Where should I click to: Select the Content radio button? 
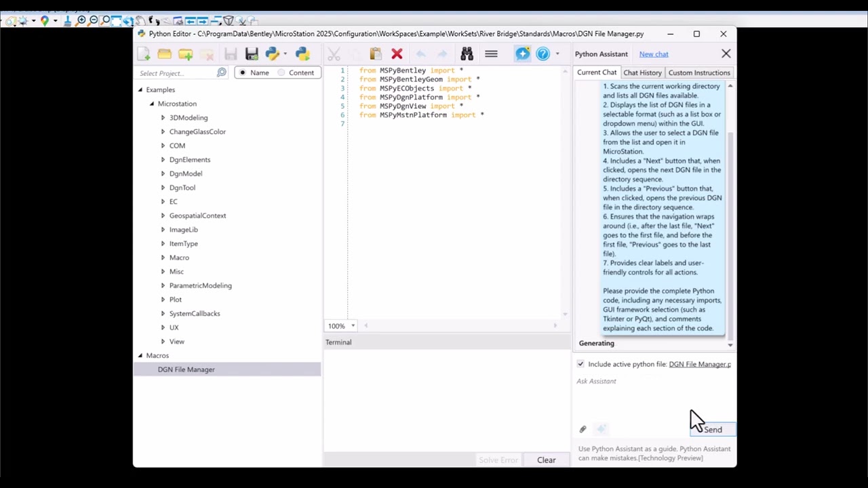pos(281,73)
